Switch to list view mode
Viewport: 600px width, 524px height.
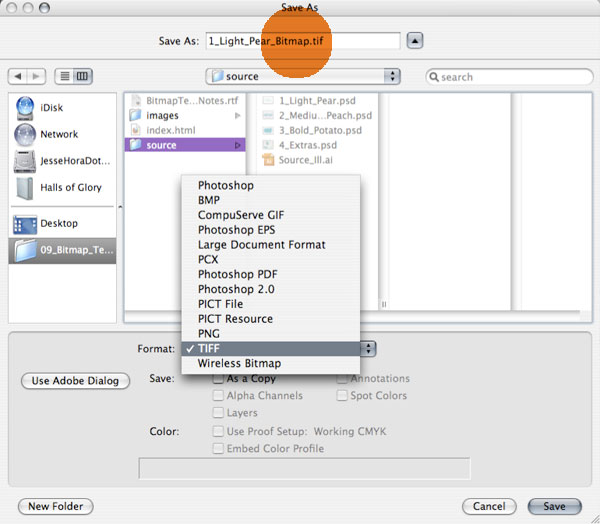coord(64,76)
